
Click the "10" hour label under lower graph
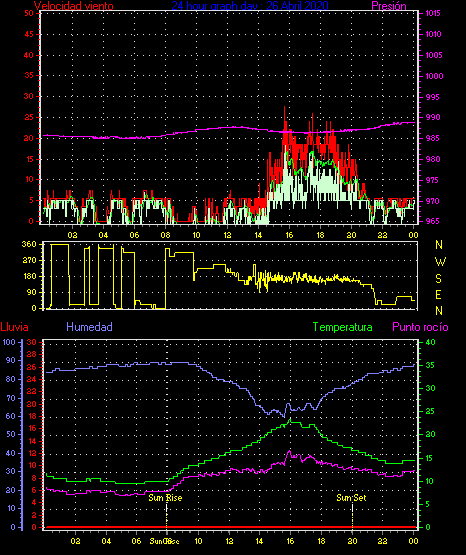(199, 541)
